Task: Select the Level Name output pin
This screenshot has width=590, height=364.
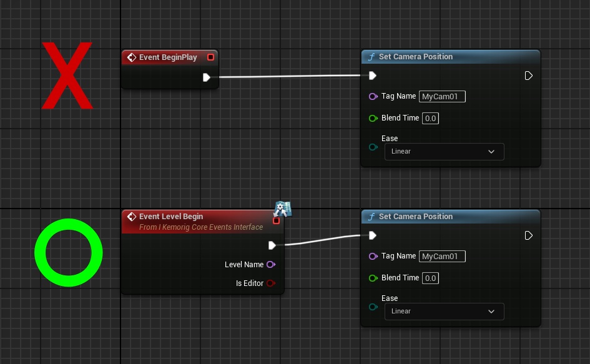Action: (x=270, y=265)
